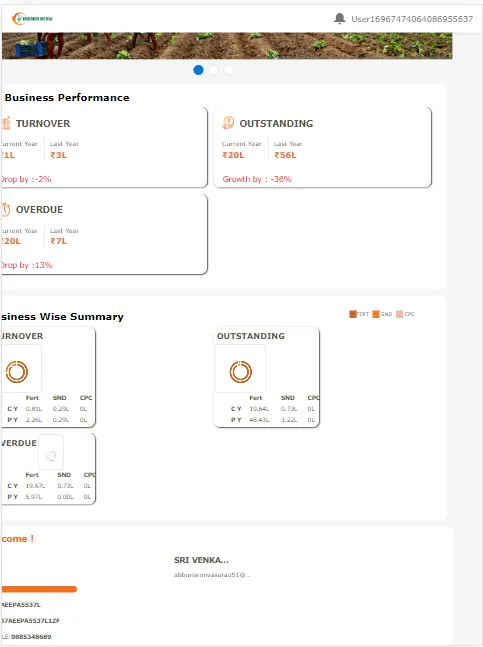
Task: Click the Overdue clock icon
Action: coord(5,210)
